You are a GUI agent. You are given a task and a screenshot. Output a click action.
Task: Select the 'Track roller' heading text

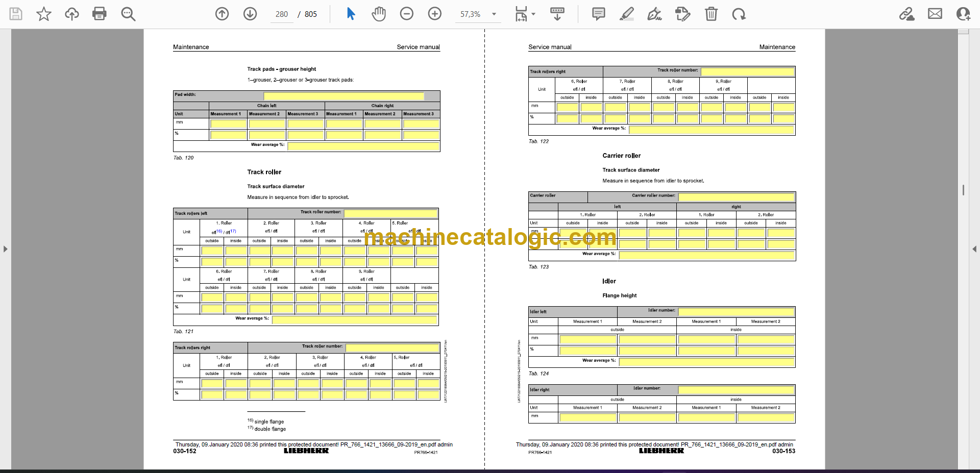[x=264, y=172]
